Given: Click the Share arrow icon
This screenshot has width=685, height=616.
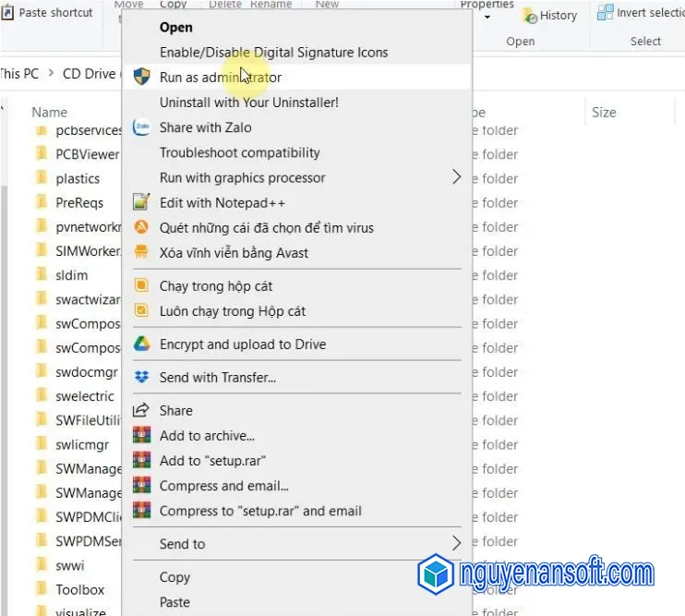Looking at the screenshot, I should pyautogui.click(x=141, y=410).
